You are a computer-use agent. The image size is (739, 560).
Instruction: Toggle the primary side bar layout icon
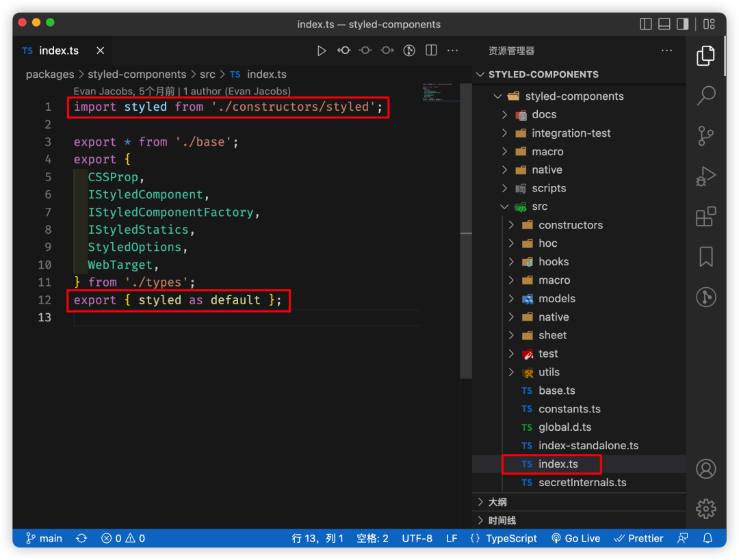click(646, 24)
